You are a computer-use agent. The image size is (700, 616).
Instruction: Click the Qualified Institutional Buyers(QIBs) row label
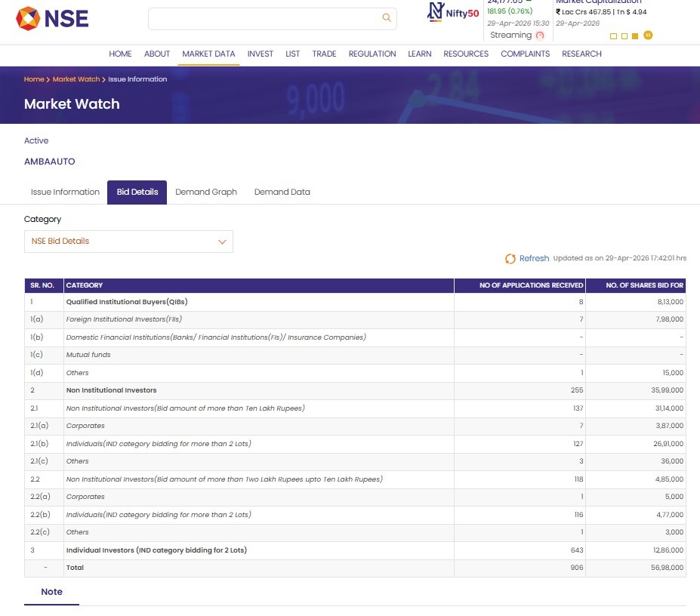tap(127, 302)
